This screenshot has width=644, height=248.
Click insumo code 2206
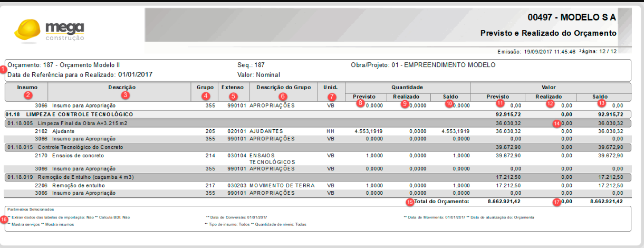(x=42, y=186)
